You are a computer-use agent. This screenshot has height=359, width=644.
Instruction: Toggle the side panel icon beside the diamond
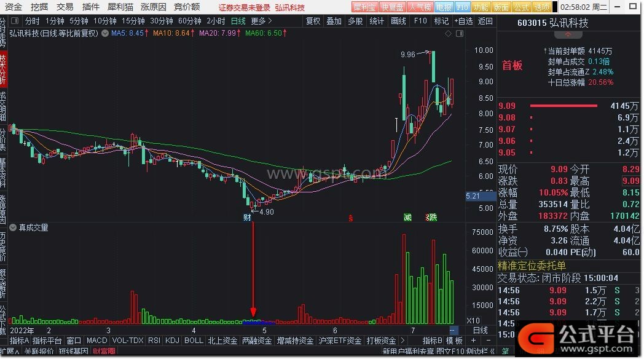[x=460, y=33]
